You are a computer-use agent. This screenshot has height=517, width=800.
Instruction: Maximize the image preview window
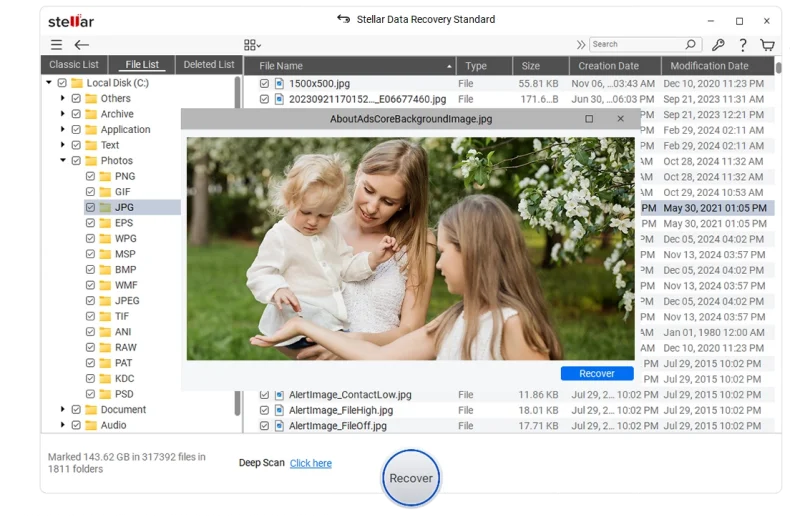[x=589, y=119]
